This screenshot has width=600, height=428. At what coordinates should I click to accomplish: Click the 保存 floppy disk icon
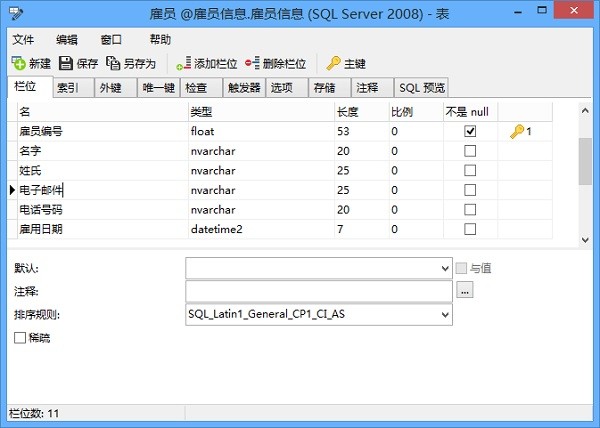(x=66, y=63)
